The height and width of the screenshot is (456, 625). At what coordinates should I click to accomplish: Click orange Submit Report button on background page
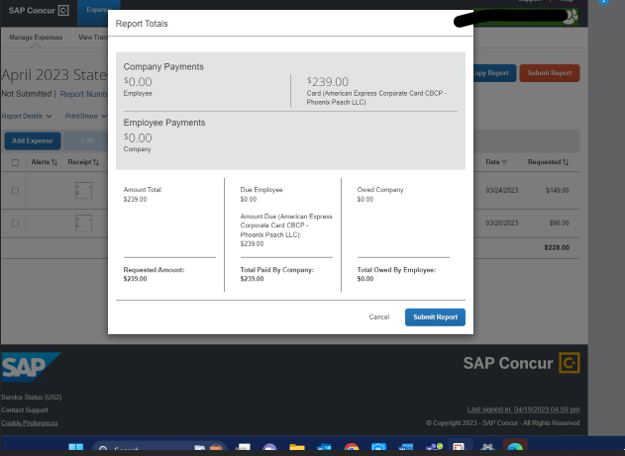click(549, 73)
